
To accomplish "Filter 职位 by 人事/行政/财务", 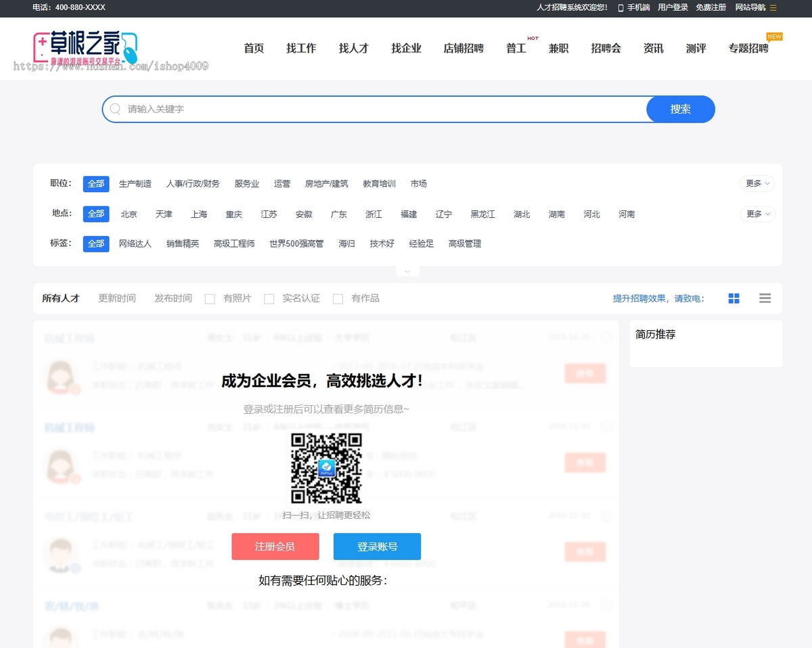I will 193,183.
